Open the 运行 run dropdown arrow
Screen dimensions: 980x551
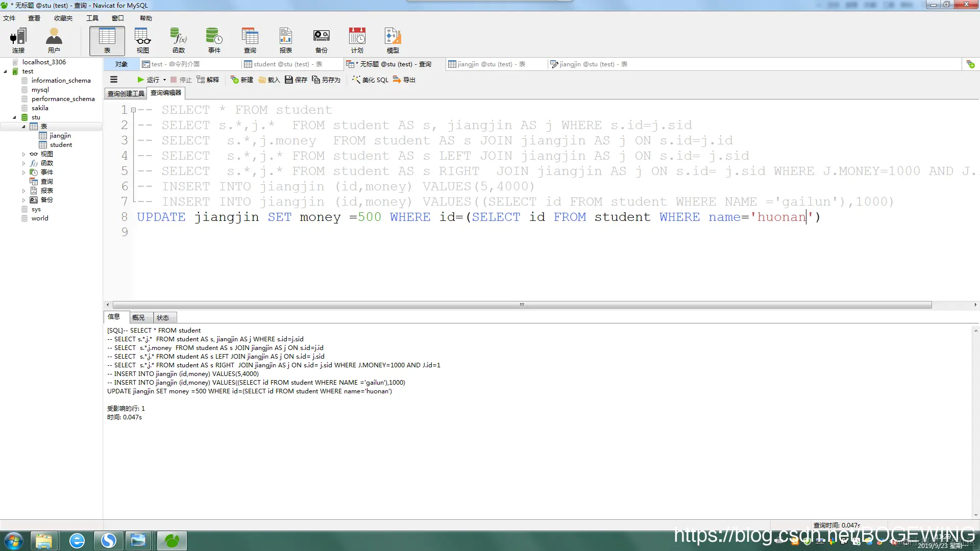coord(164,80)
